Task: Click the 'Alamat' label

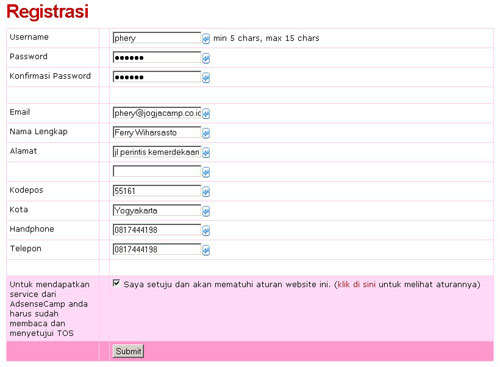Action: 23,151
